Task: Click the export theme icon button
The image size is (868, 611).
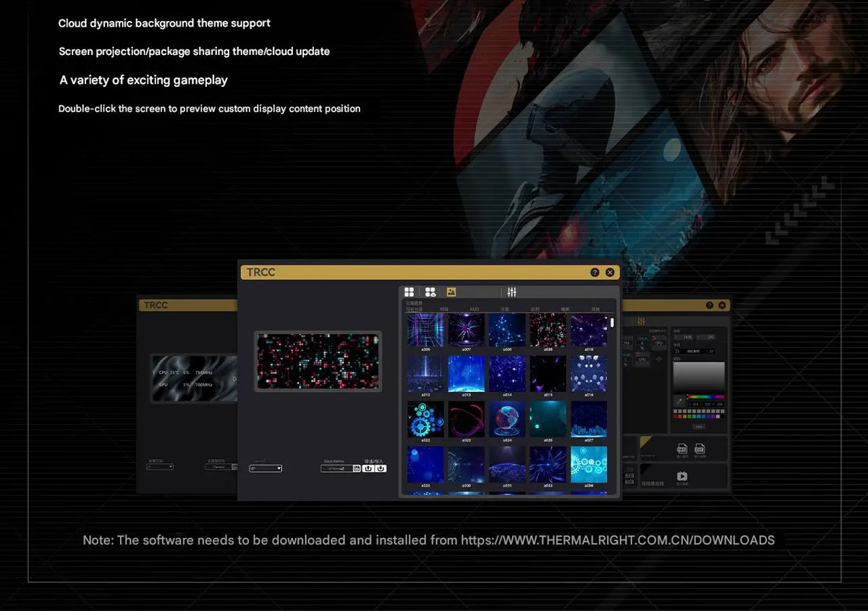Action: (x=368, y=469)
